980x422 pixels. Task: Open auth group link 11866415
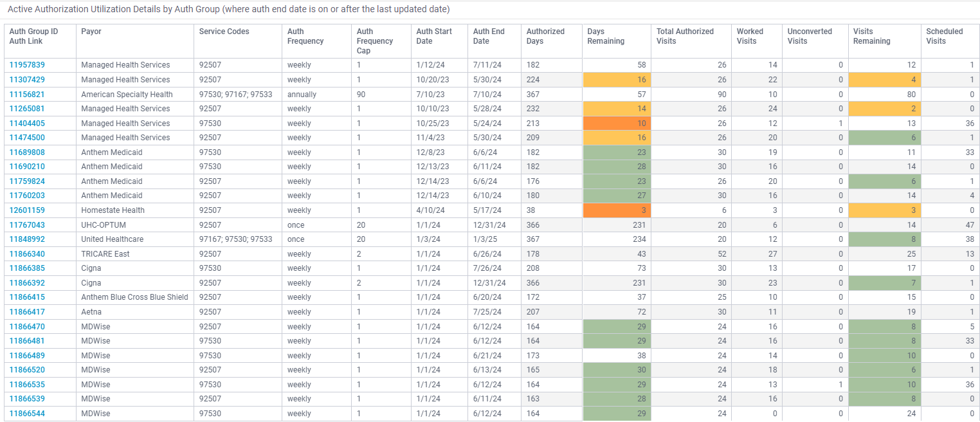[27, 297]
